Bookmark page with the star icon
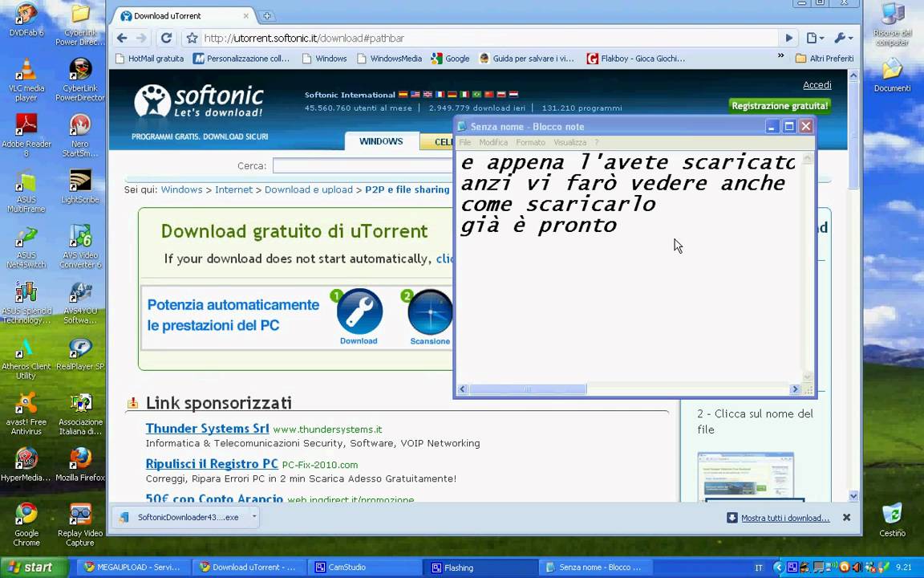The height and width of the screenshot is (578, 924). [192, 39]
